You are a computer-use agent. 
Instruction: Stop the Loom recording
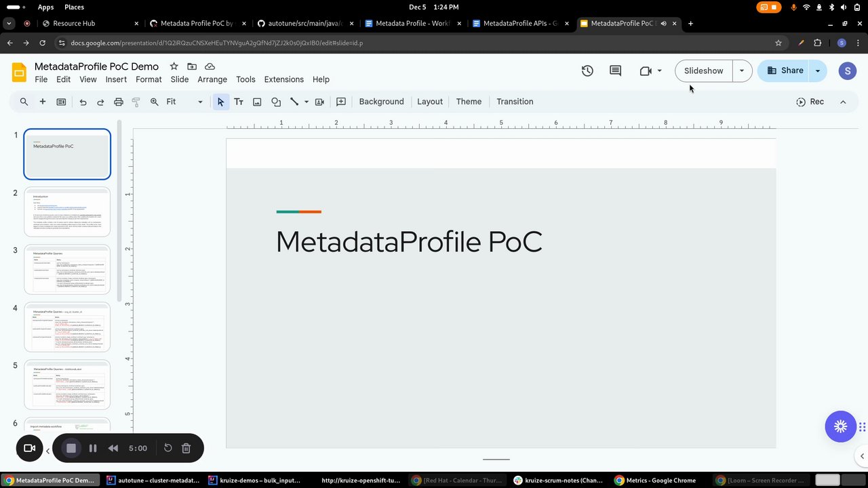click(x=71, y=448)
